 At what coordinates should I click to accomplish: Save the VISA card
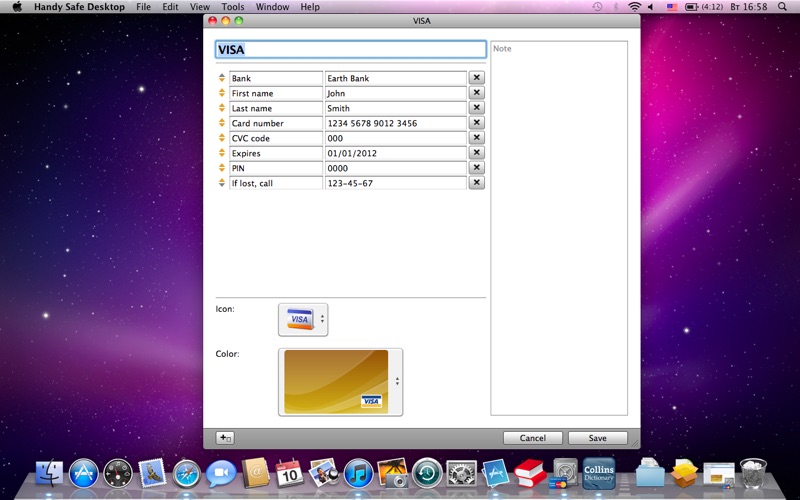point(597,438)
